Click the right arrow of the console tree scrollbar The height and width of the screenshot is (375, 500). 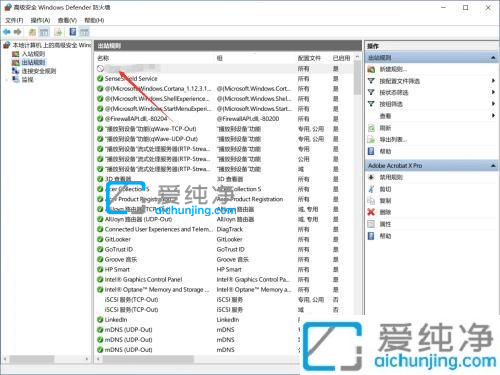point(87,359)
